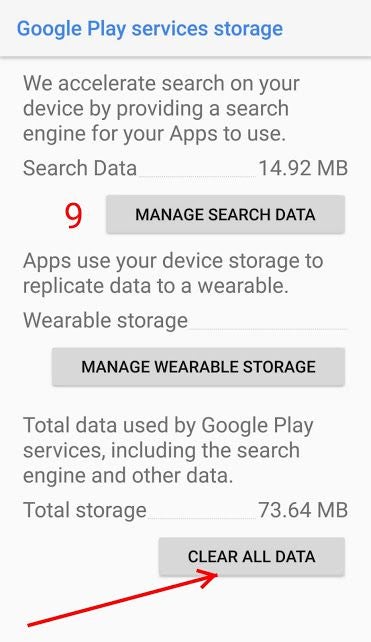The image size is (371, 642).
Task: Select the Search Data label
Action: click(x=80, y=168)
